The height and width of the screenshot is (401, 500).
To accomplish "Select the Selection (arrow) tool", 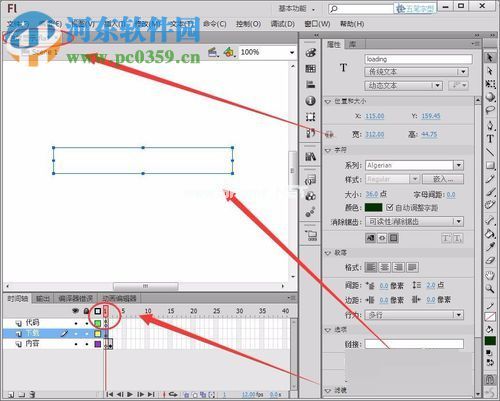I will coord(490,58).
